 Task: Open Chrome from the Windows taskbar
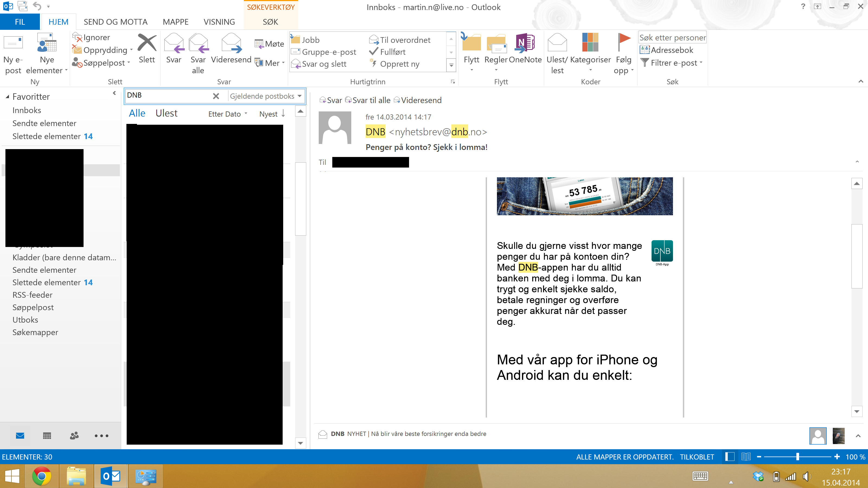tap(42, 476)
